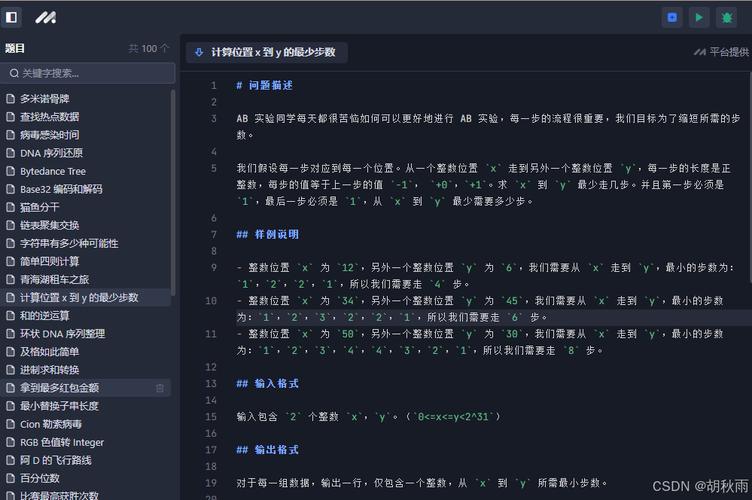Open problem 链表聚集交换
This screenshot has height=500, width=752.
(x=49, y=225)
